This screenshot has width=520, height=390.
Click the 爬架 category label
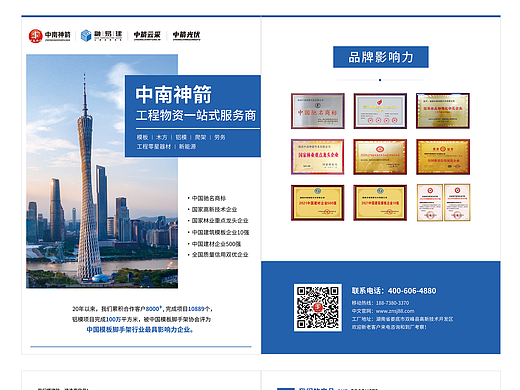click(x=200, y=137)
